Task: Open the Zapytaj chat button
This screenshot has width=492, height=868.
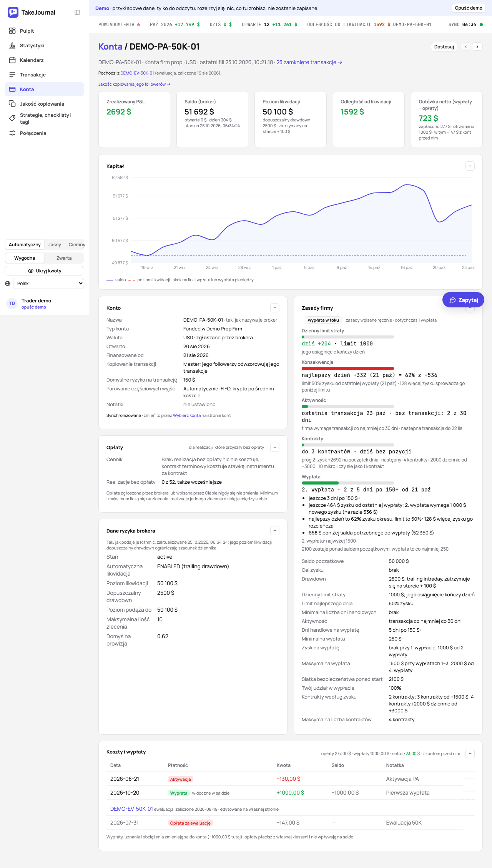Action: (x=463, y=300)
